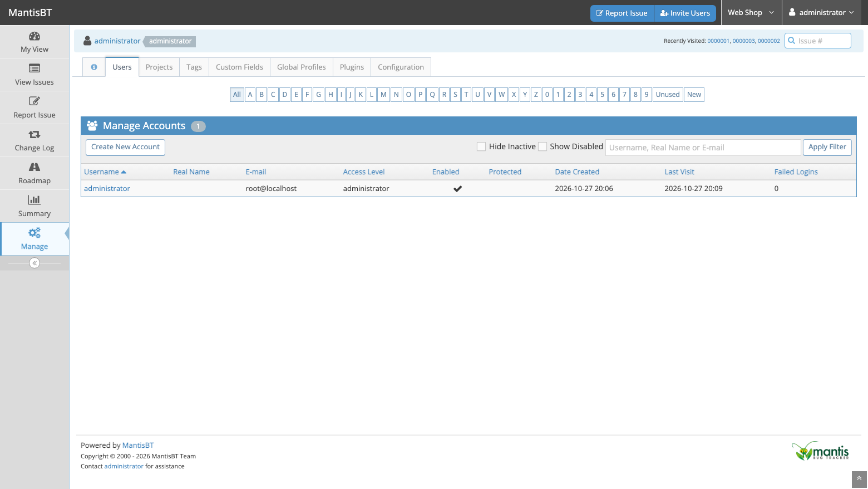Viewport: 868px width, 489px height.
Task: Switch to the Users tab
Action: coord(122,67)
